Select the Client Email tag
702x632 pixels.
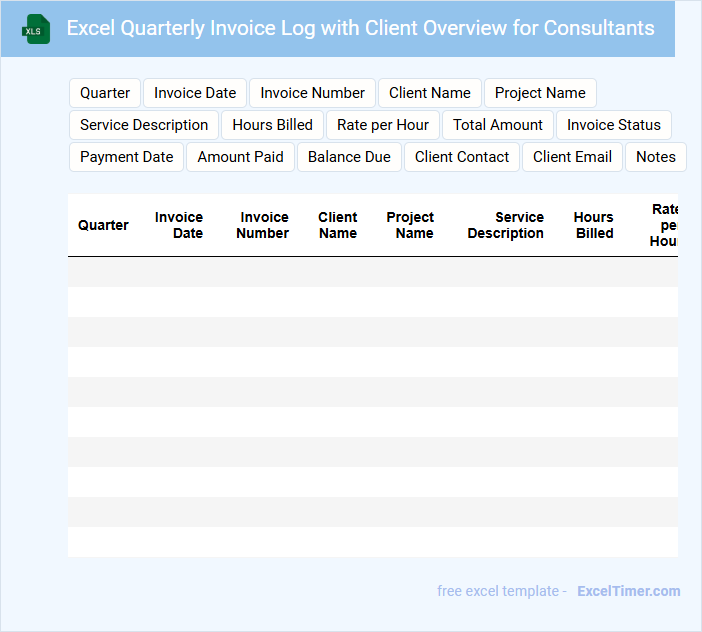572,157
